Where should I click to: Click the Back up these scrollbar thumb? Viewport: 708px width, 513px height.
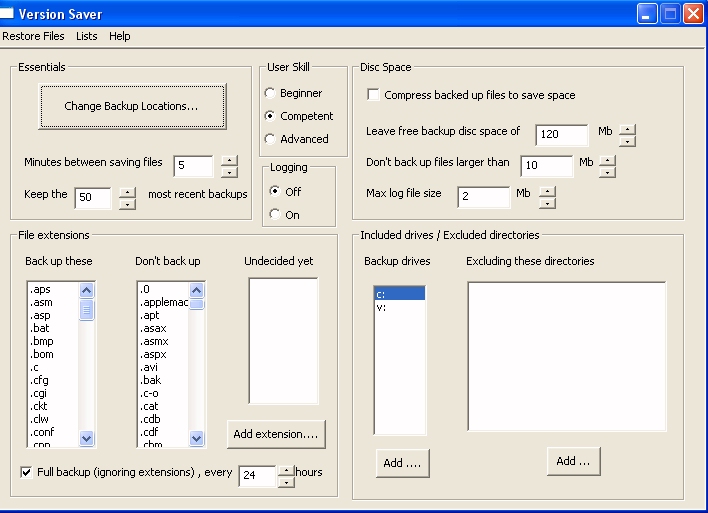86,310
